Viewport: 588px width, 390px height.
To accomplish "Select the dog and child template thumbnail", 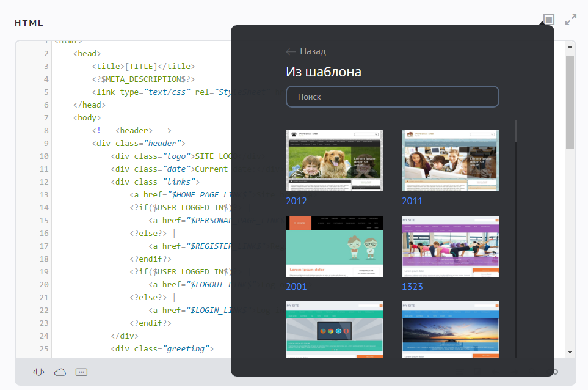I will [x=335, y=161].
